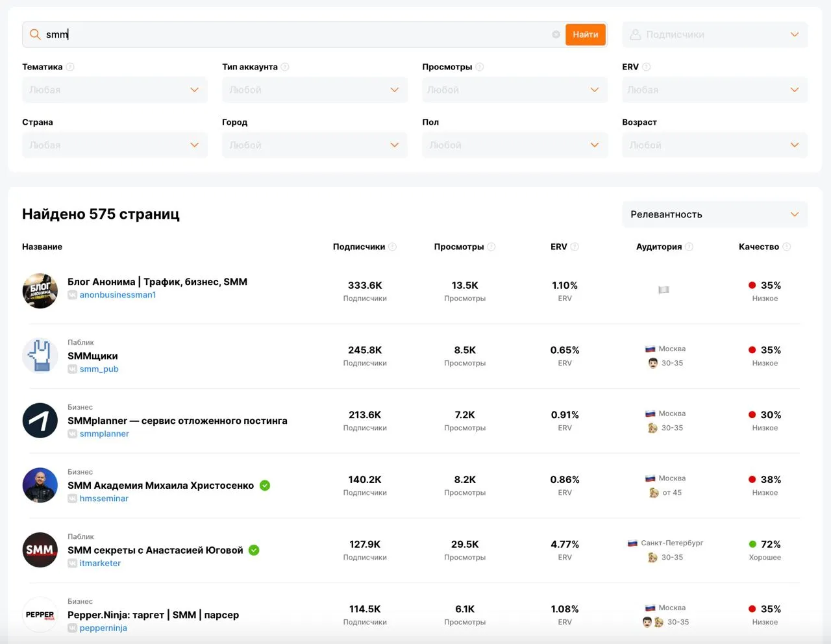Click the SMM секреты red logo avatar
Image resolution: width=831 pixels, height=644 pixels.
coord(40,550)
